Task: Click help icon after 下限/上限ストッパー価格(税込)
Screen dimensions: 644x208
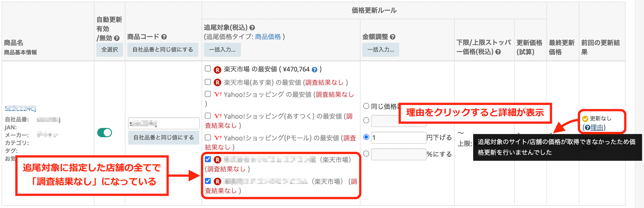Action: click(498, 52)
